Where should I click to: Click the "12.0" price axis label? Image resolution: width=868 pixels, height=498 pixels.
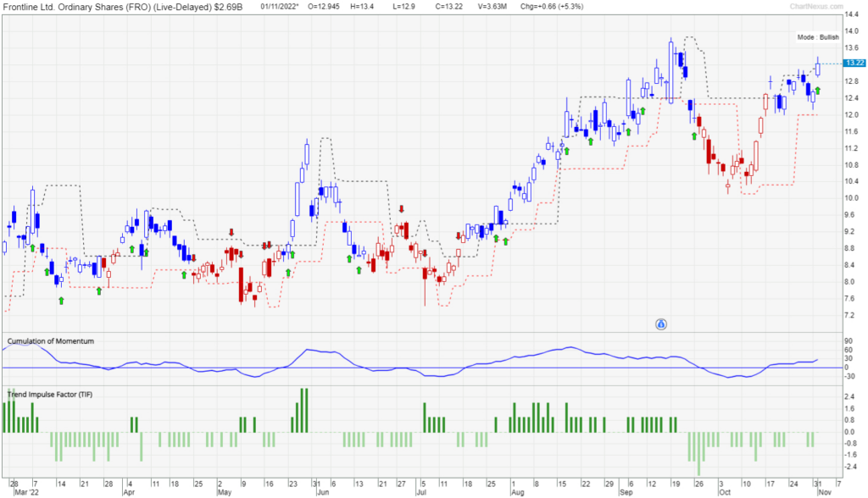pos(851,115)
